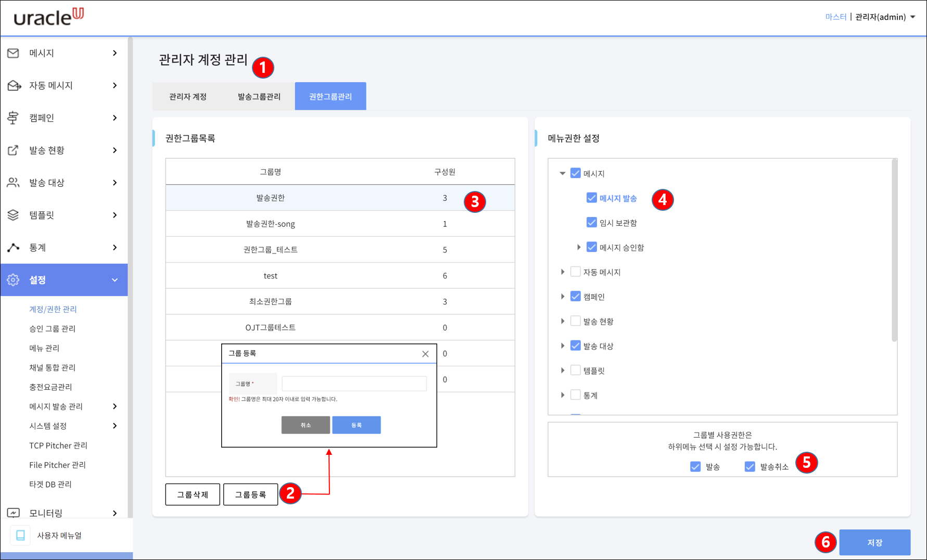Uncheck the 발송 대상 permission checkbox
The image size is (927, 560).
point(576,346)
